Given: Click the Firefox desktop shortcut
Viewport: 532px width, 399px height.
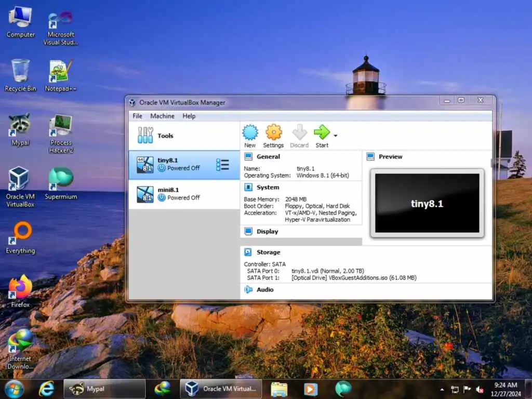Looking at the screenshot, I should (x=20, y=291).
